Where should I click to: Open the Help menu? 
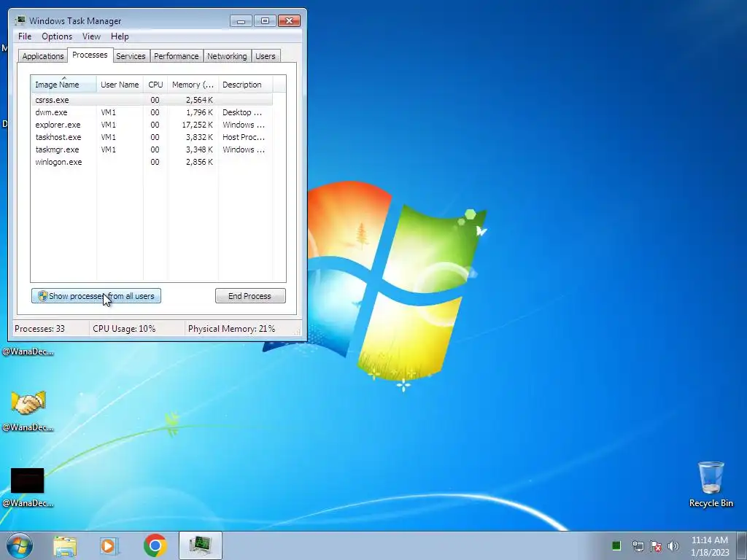click(x=120, y=36)
